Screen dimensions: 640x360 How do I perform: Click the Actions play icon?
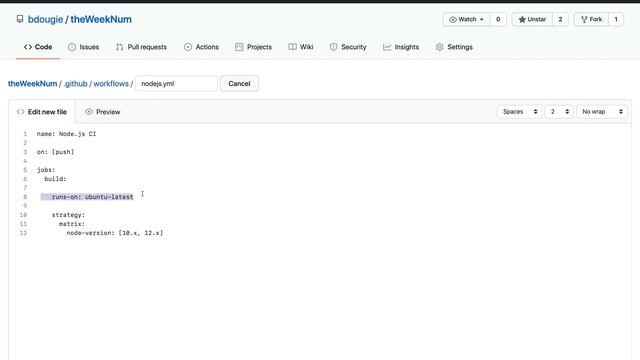[188, 47]
